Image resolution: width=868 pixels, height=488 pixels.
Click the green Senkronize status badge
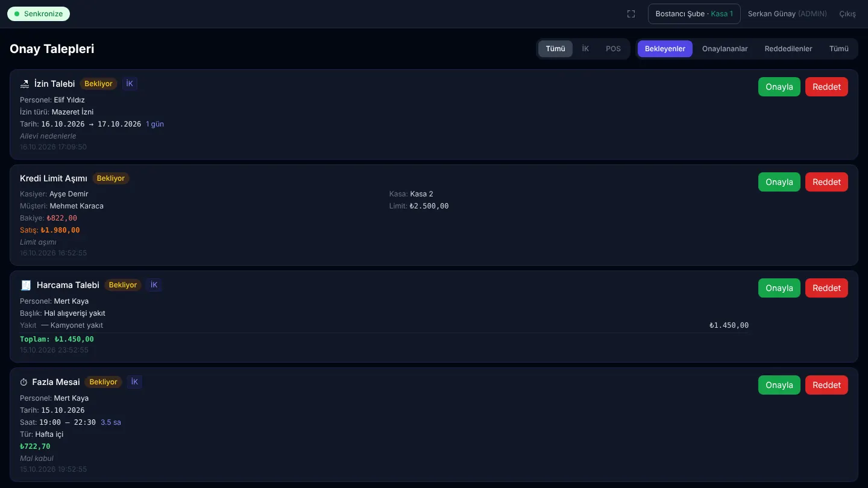coord(39,14)
